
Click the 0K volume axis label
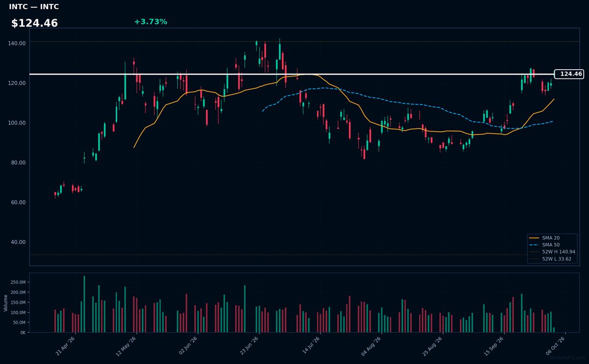click(x=23, y=333)
